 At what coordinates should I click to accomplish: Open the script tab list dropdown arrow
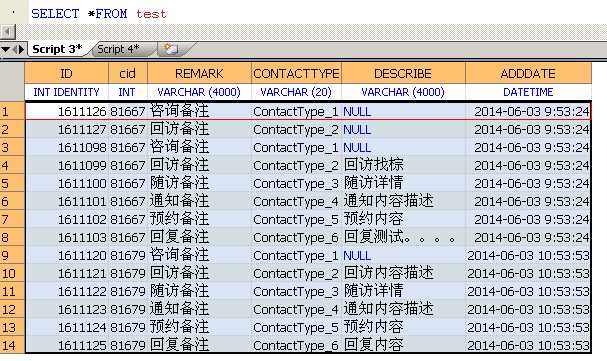(5, 50)
